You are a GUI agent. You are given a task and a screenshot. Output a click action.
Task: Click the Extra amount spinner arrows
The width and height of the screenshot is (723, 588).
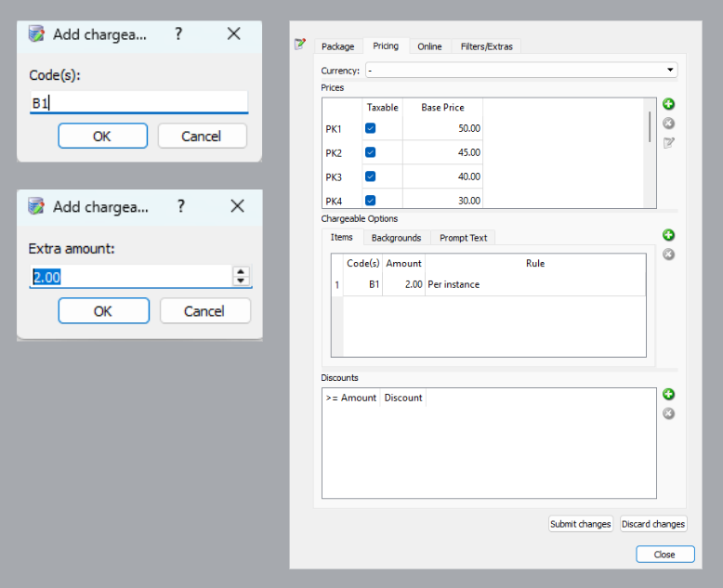point(241,277)
